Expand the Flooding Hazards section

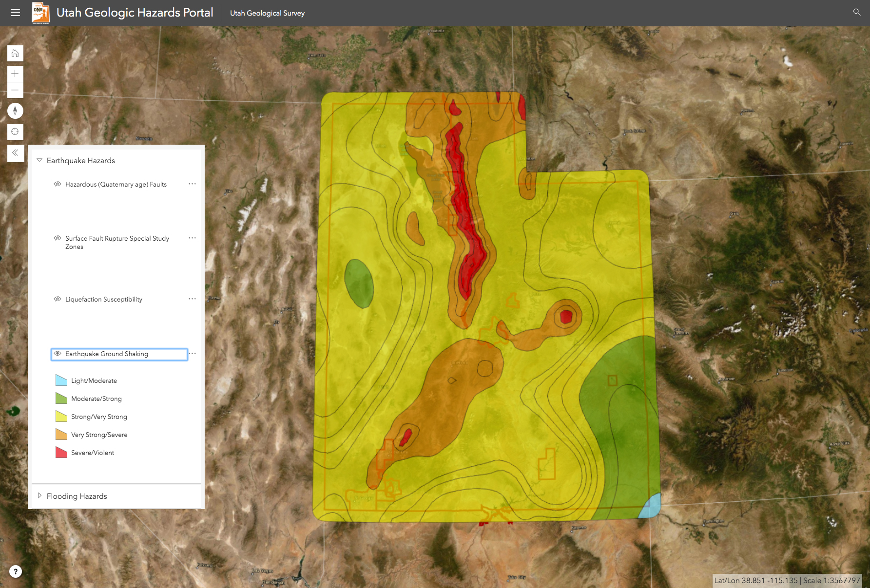(x=39, y=495)
